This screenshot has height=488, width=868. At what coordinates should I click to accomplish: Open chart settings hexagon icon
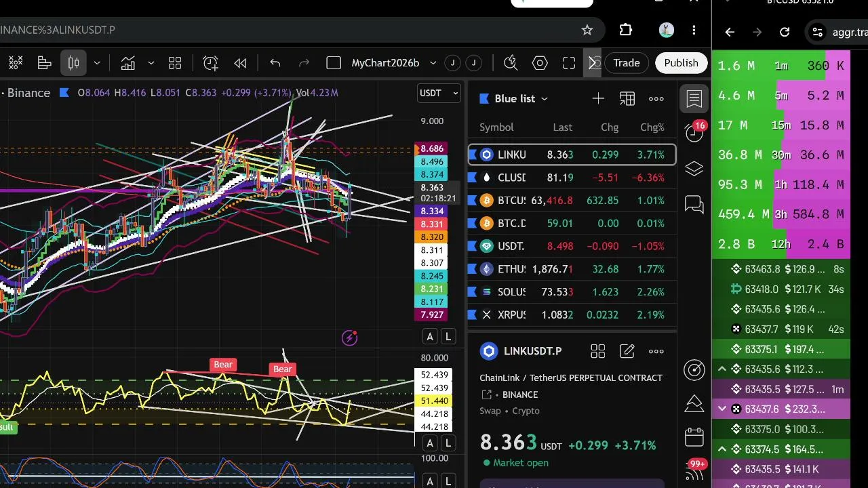point(540,63)
